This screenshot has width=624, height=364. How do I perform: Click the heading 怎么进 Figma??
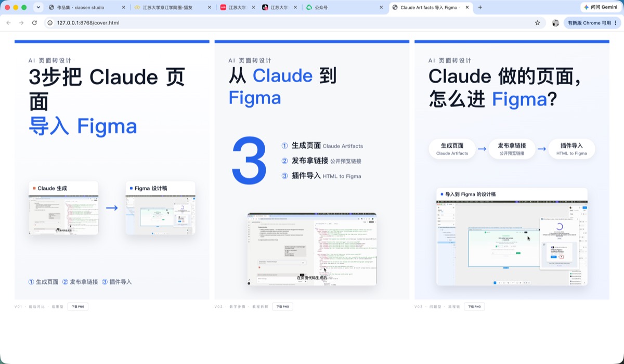(493, 98)
